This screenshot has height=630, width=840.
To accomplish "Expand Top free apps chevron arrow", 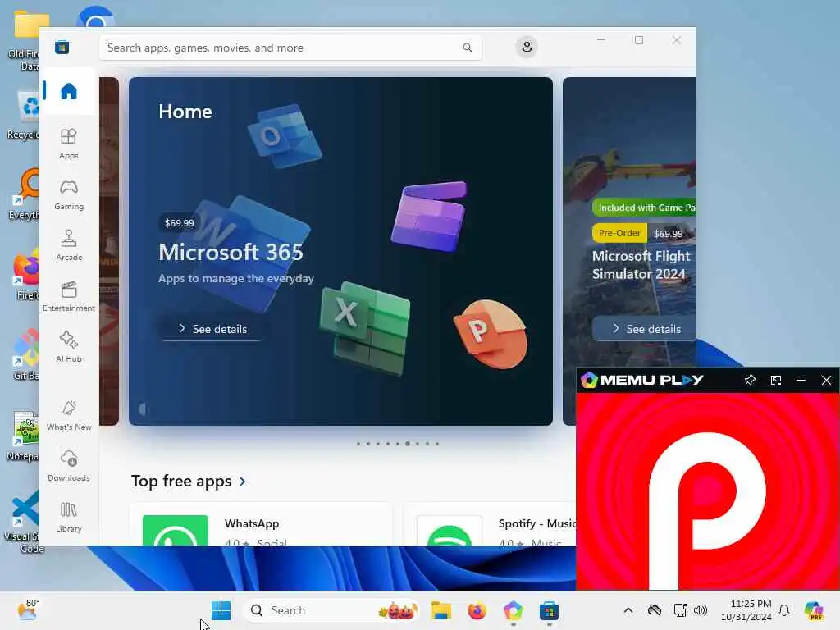I will tap(243, 482).
